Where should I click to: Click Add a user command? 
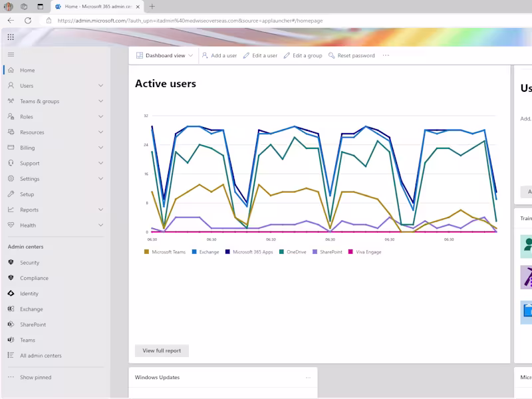coord(219,55)
